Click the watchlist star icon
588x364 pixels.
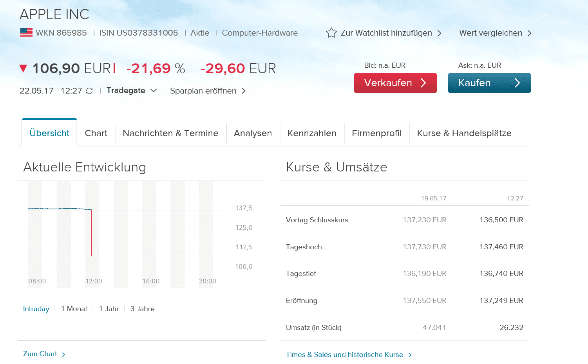(x=331, y=33)
